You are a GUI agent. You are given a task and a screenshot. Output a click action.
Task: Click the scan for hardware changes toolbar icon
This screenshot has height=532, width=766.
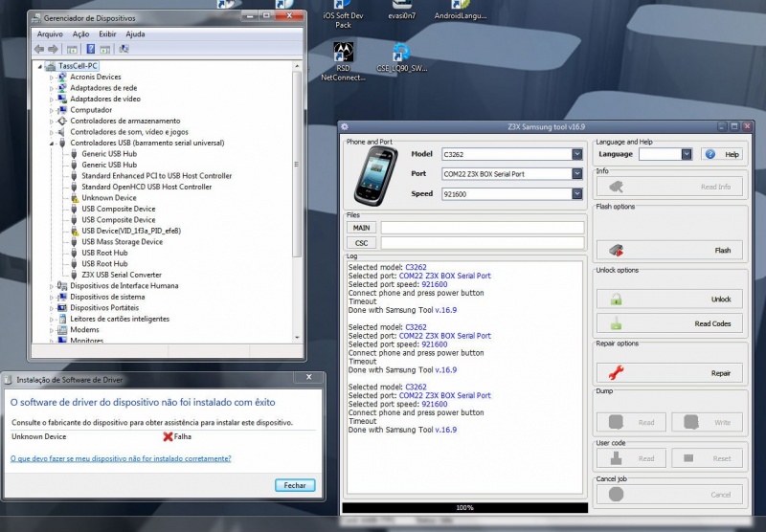click(x=124, y=49)
